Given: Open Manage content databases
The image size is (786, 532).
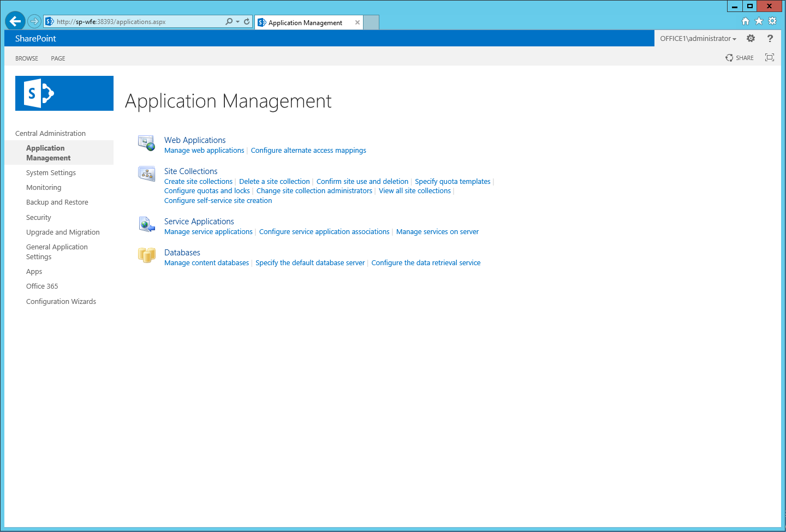Looking at the screenshot, I should (x=206, y=263).
